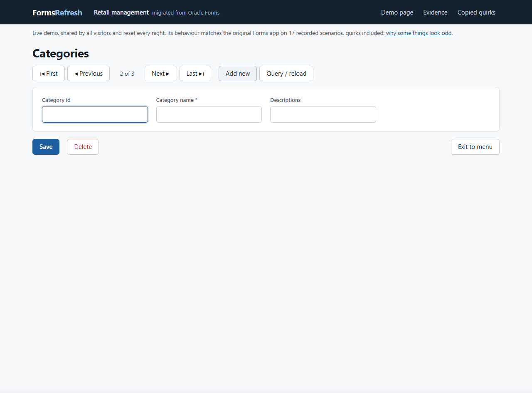
Task: Select the 'Category id' label
Action: click(x=56, y=100)
